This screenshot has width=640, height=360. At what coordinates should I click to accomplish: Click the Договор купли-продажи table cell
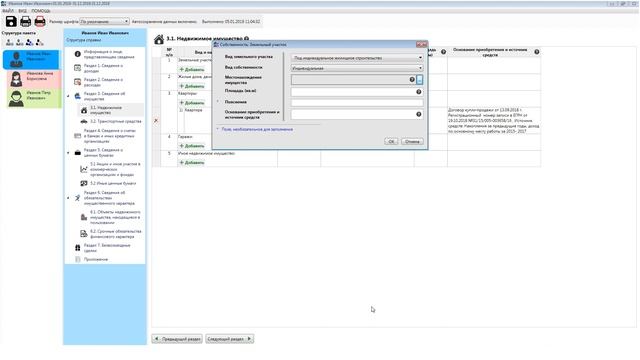(494, 120)
